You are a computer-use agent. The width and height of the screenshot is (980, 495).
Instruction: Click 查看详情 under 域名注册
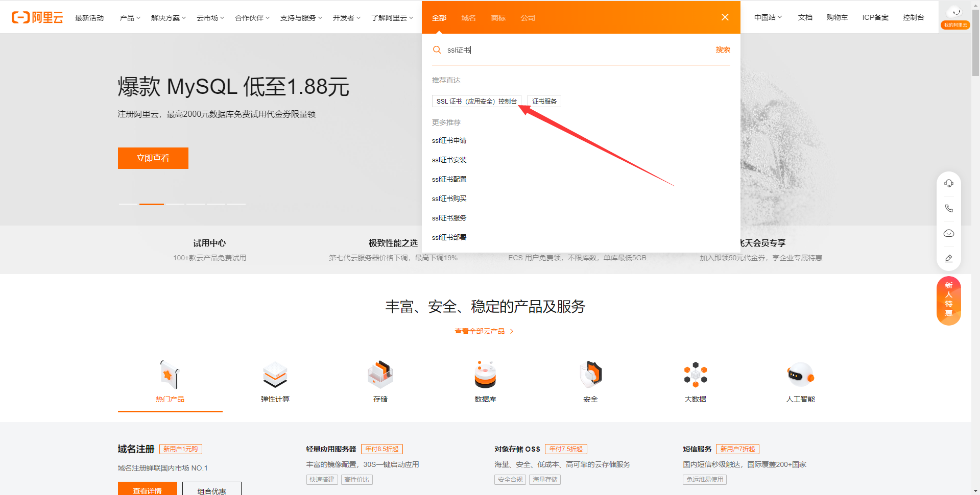point(148,488)
